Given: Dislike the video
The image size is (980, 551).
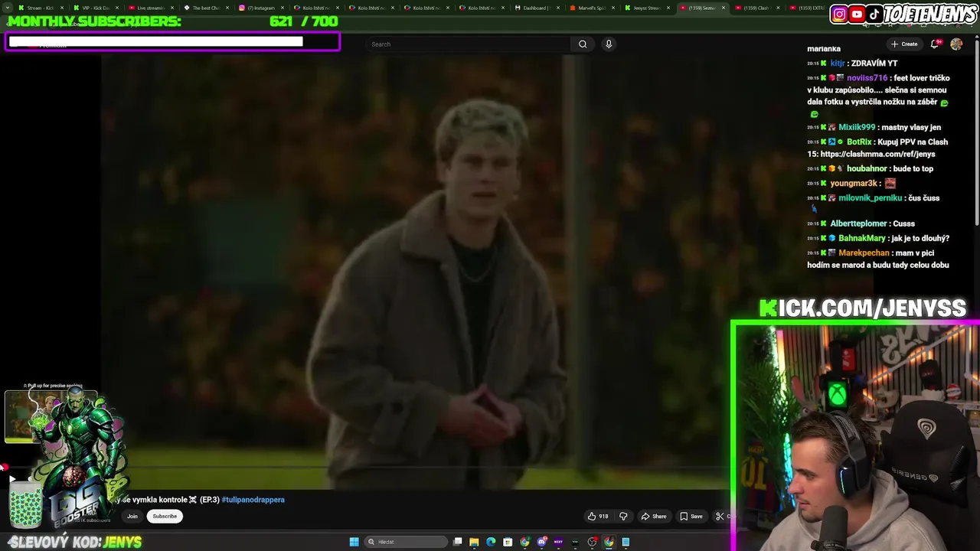Looking at the screenshot, I should coord(623,517).
